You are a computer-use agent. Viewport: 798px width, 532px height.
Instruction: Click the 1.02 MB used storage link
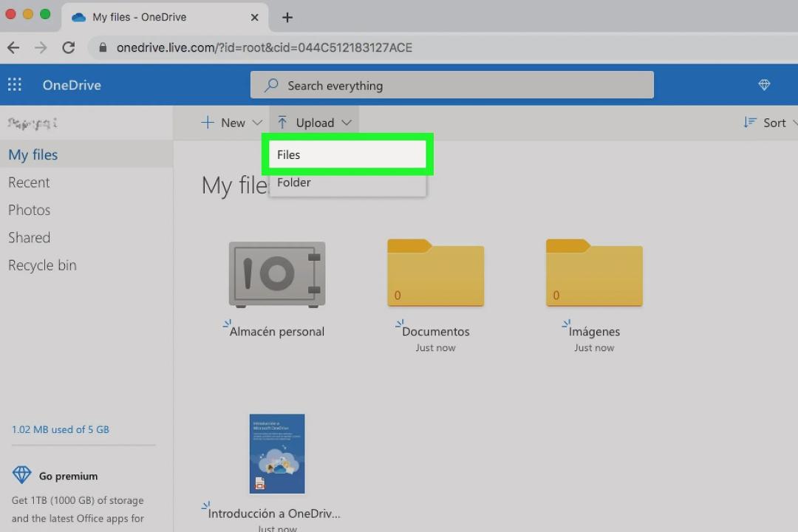point(61,429)
